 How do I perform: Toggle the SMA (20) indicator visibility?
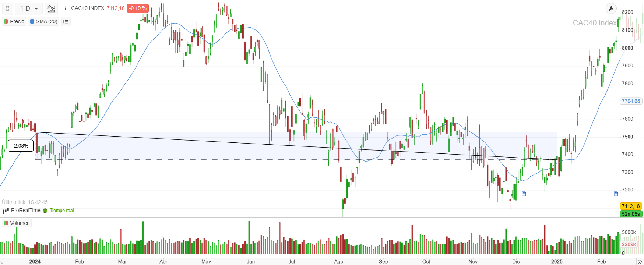(x=43, y=21)
